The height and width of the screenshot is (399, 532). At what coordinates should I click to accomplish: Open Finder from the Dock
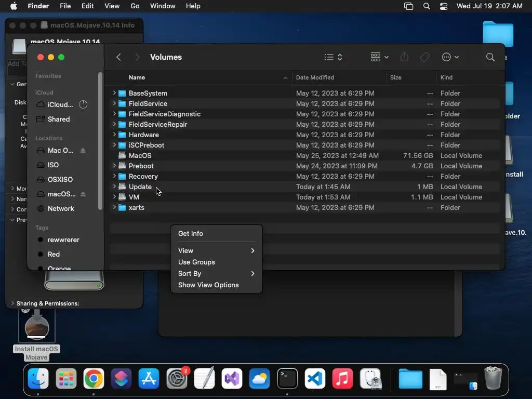pyautogui.click(x=38, y=378)
